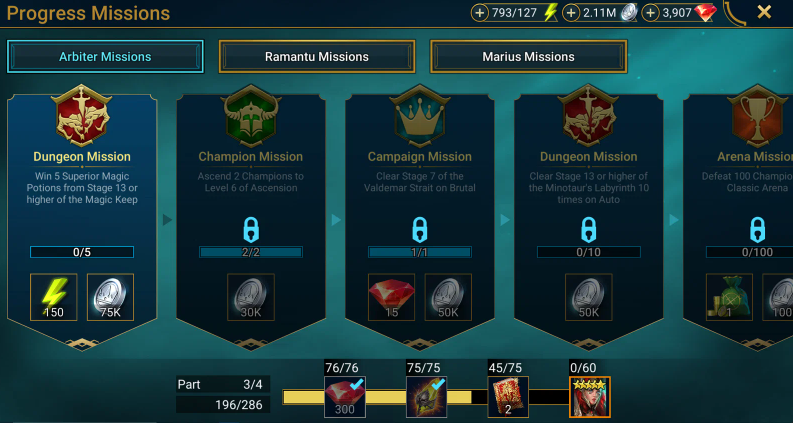
Task: Tap the 150 energy reward icon
Action: [x=54, y=298]
